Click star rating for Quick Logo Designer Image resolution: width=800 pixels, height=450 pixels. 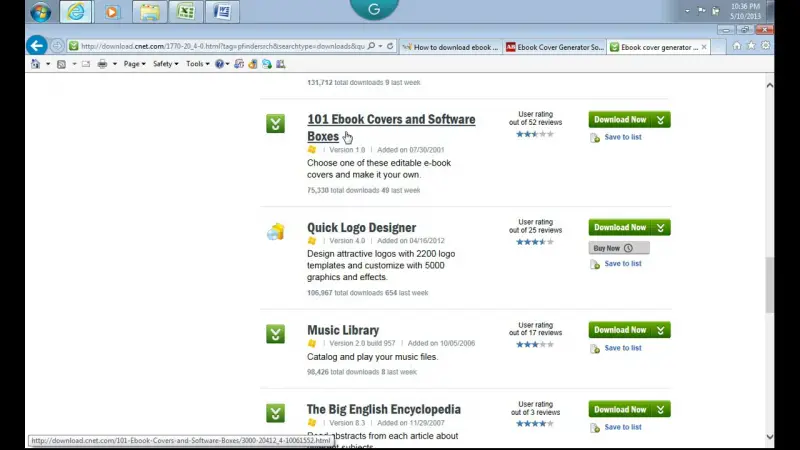[535, 242]
